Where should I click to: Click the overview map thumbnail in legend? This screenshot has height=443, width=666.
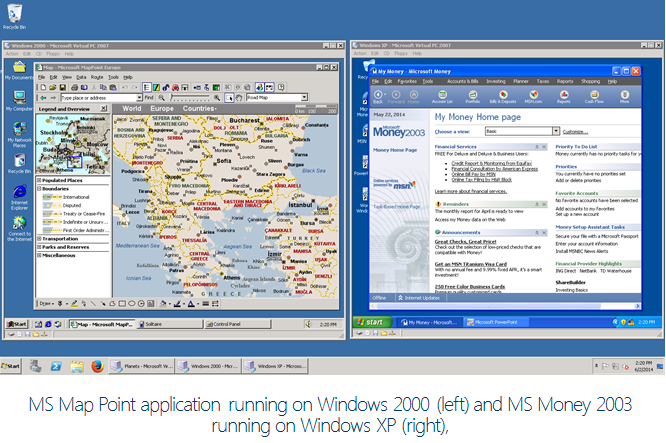[73, 144]
